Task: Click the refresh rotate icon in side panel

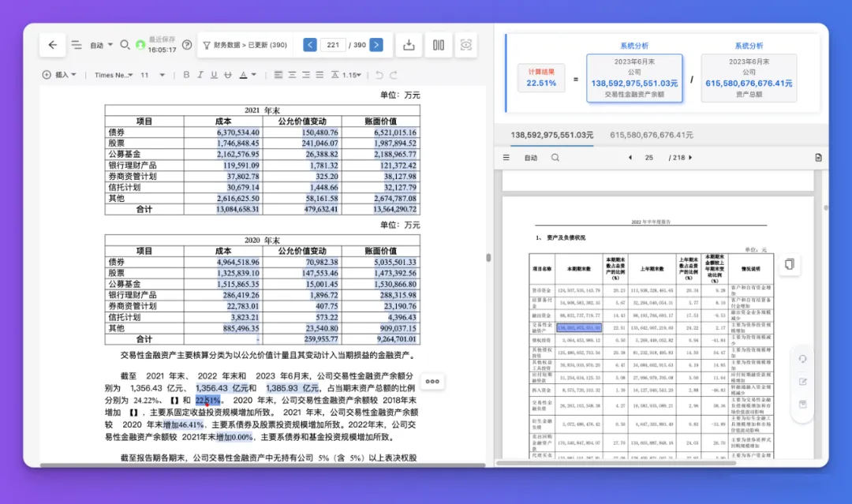Action: coord(802,359)
